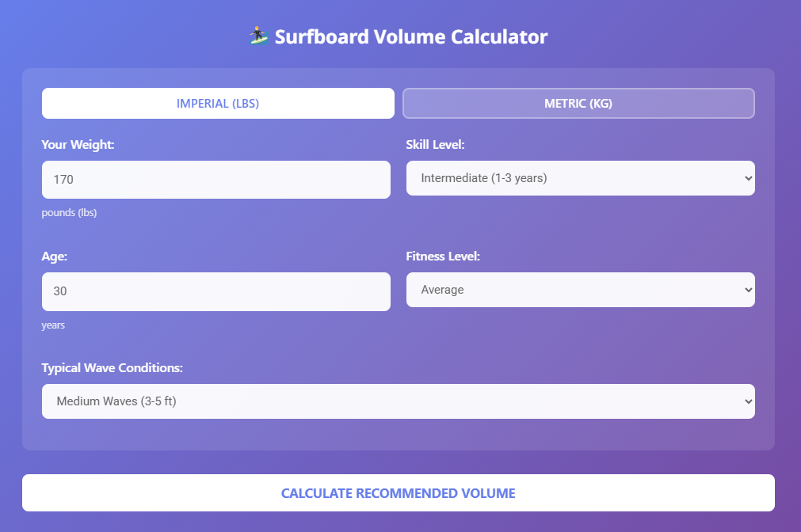The width and height of the screenshot is (801, 532).
Task: Click the Your Weight label
Action: 78,145
